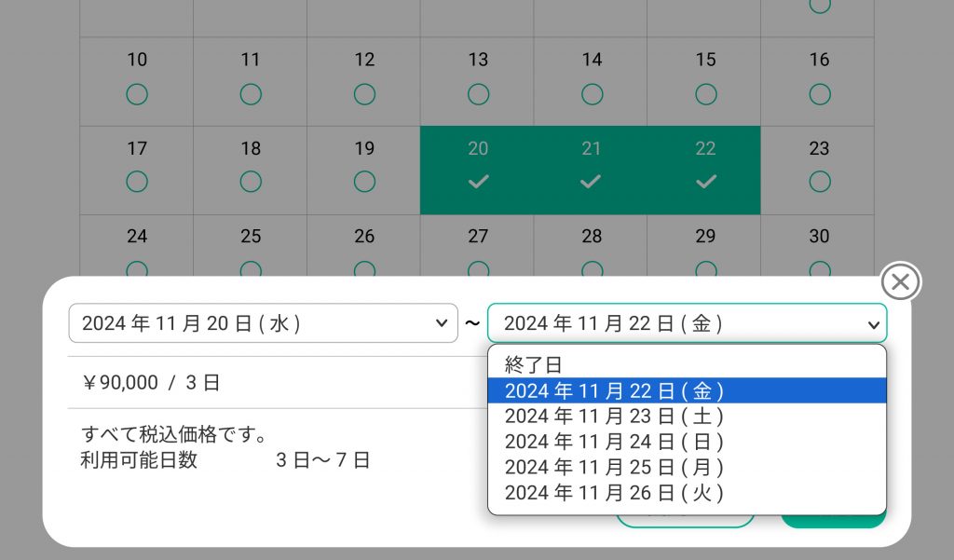Choose the circle icon for day 16
Viewport: 954px width, 560px height.
click(x=819, y=94)
